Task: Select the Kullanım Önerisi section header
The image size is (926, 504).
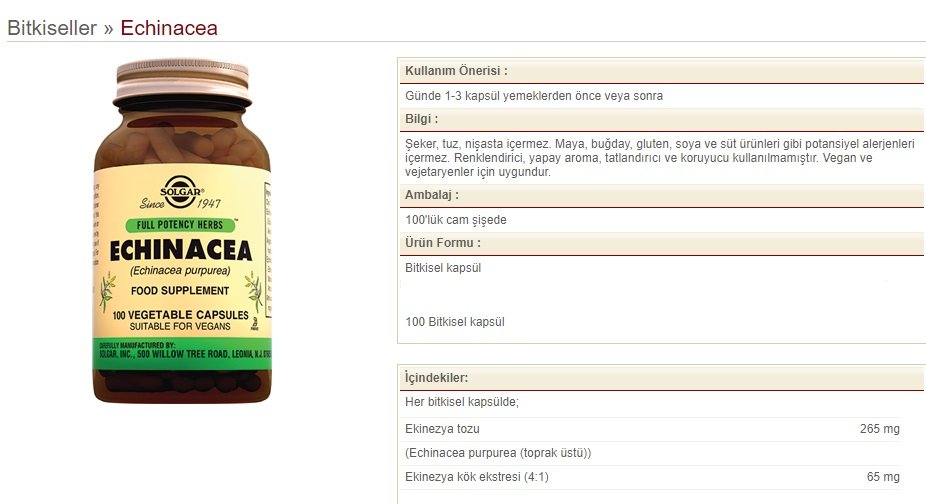Action: point(661,71)
